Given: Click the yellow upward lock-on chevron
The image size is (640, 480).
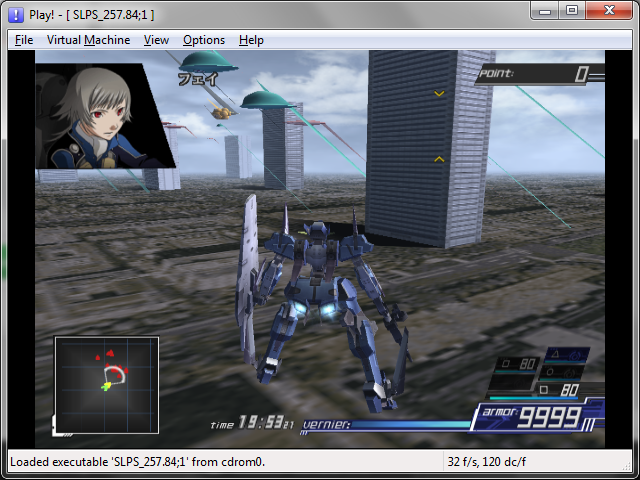Looking at the screenshot, I should click(x=439, y=159).
